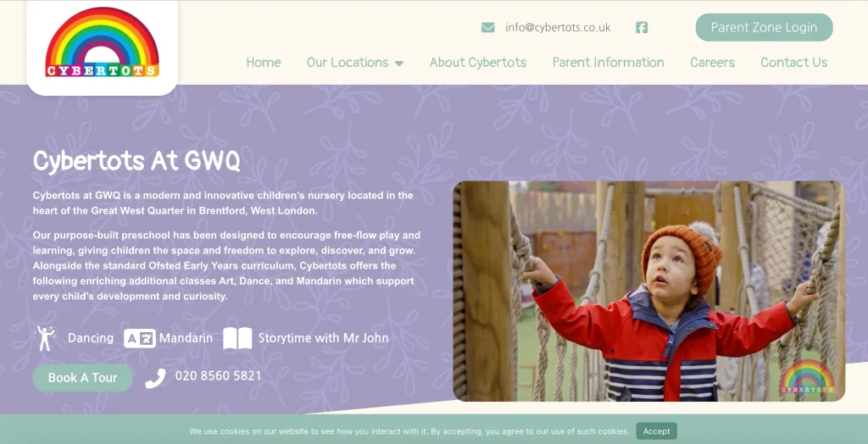Click the dancing figure icon

point(45,338)
